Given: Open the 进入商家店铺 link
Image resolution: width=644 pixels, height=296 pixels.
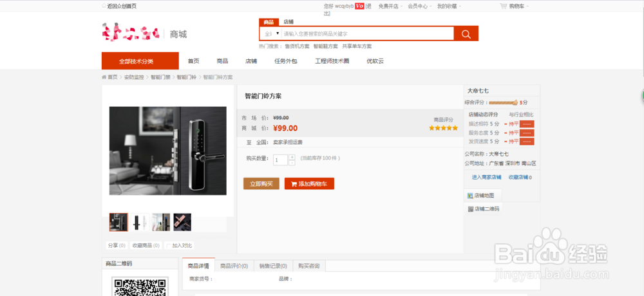Looking at the screenshot, I should 486,178.
